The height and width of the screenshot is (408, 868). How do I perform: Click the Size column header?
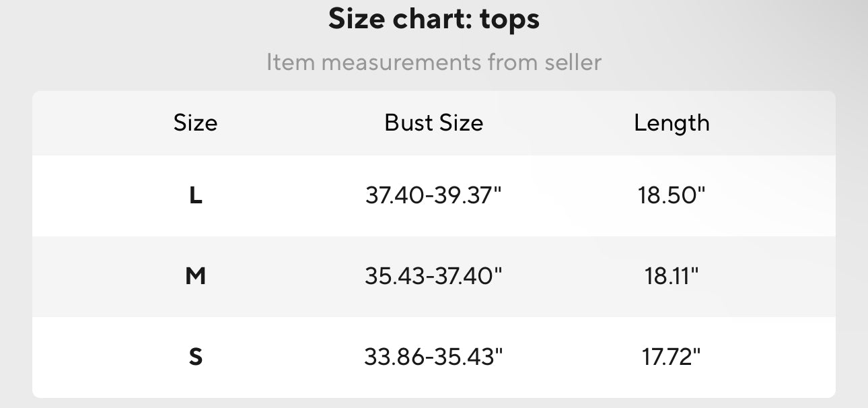(x=195, y=123)
